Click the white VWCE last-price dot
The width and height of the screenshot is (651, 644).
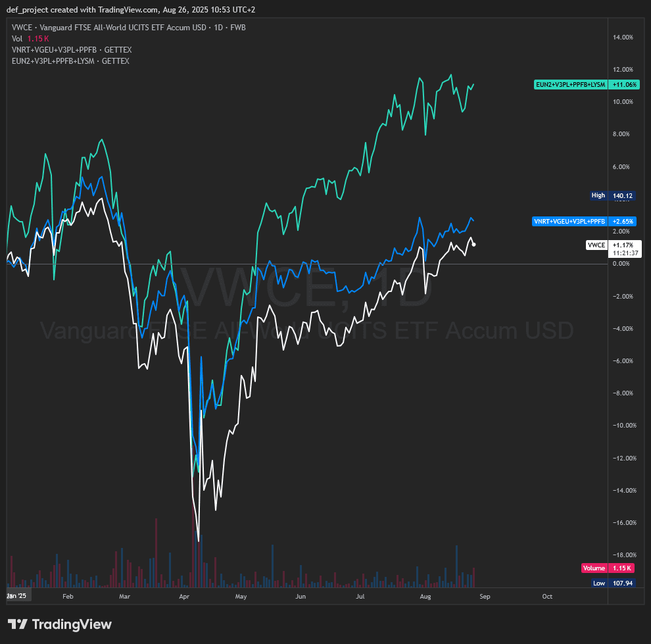pyautogui.click(x=474, y=245)
